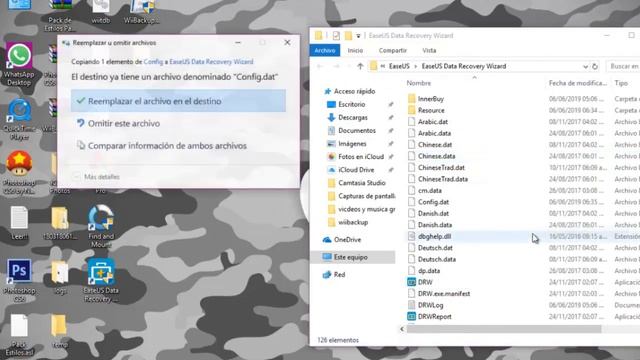Open WhatsApp Desktop shortcut on desktop

(19, 64)
